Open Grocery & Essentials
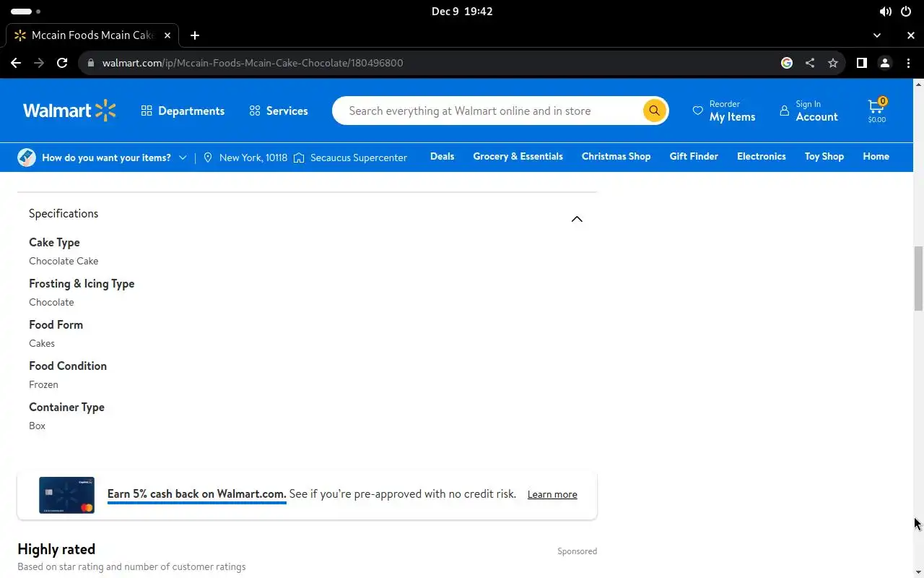 (x=518, y=156)
